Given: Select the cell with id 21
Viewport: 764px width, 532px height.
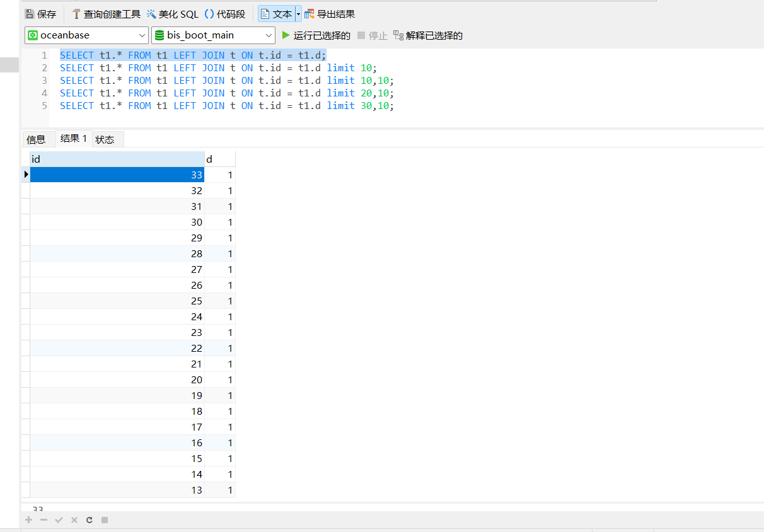Looking at the screenshot, I should 117,364.
